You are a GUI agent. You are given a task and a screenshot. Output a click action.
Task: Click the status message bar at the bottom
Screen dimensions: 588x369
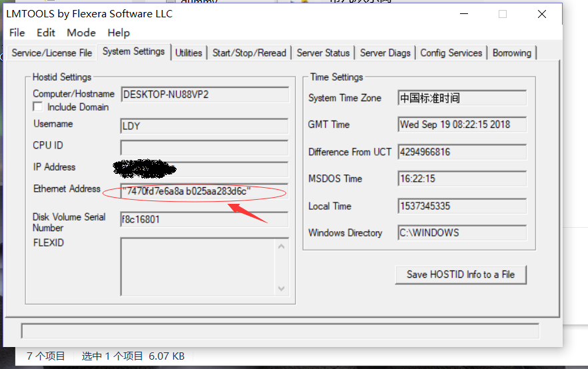[x=280, y=331]
